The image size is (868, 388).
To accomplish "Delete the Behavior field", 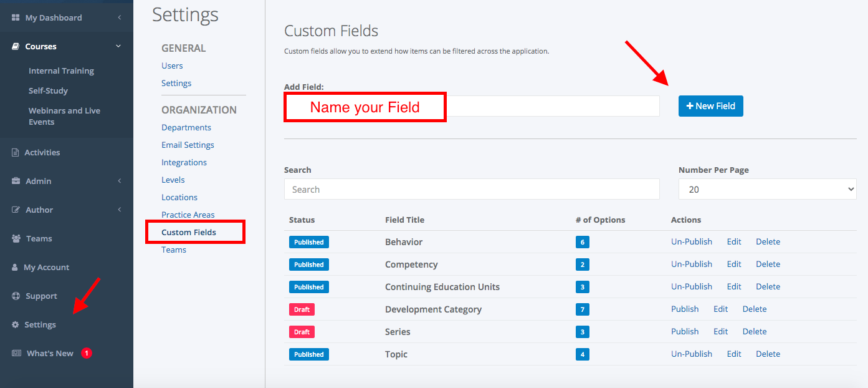I will point(768,241).
